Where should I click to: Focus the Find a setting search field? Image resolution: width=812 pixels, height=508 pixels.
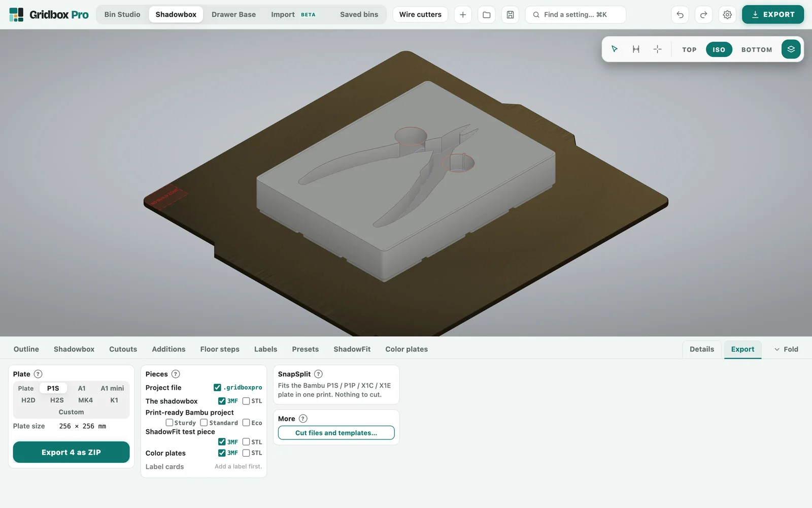click(x=576, y=15)
